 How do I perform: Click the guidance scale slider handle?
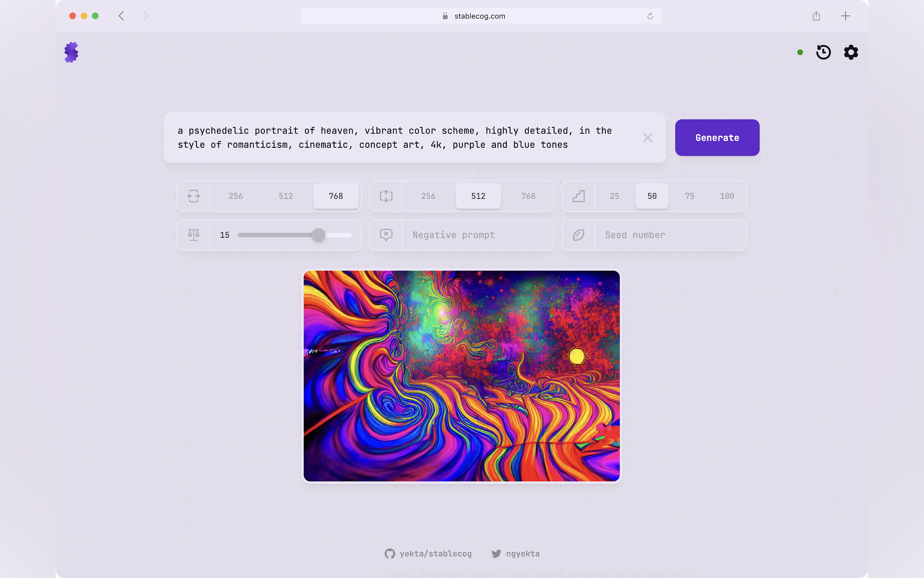click(x=318, y=235)
